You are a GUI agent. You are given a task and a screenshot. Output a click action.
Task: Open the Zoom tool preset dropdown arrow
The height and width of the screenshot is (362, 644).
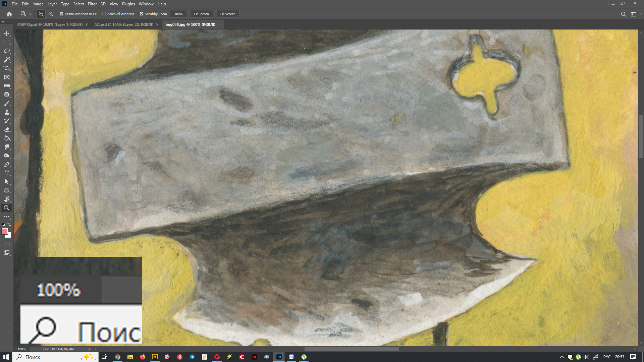30,14
